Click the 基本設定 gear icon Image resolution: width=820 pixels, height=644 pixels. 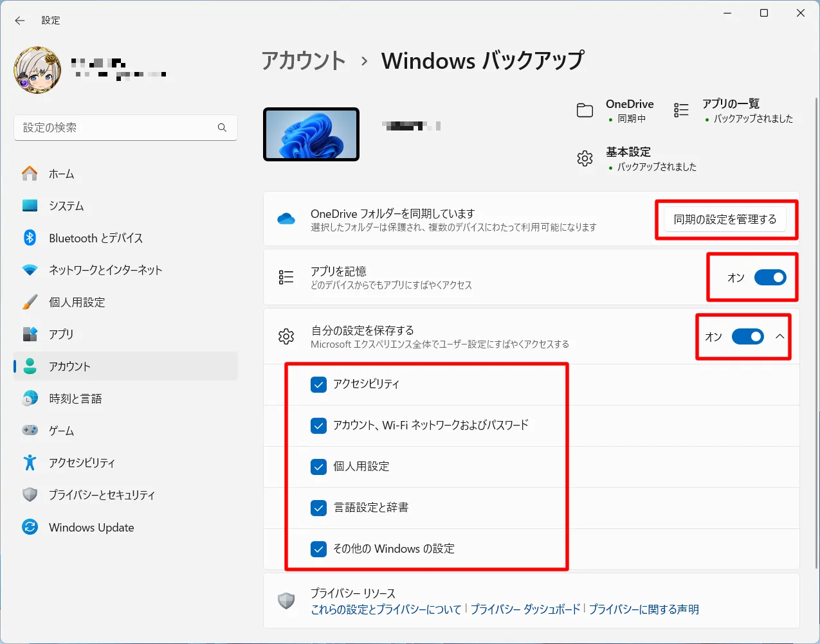point(585,158)
